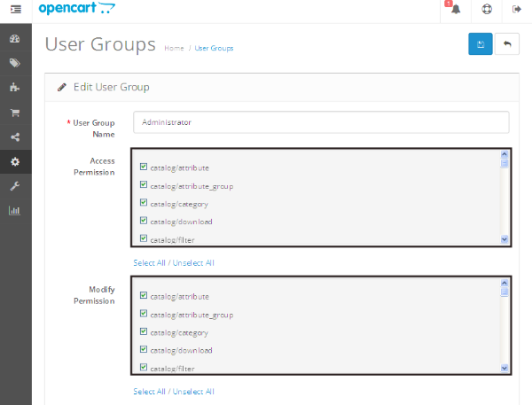The height and width of the screenshot is (405, 532).
Task: Click the Back arrow button
Action: (x=507, y=43)
